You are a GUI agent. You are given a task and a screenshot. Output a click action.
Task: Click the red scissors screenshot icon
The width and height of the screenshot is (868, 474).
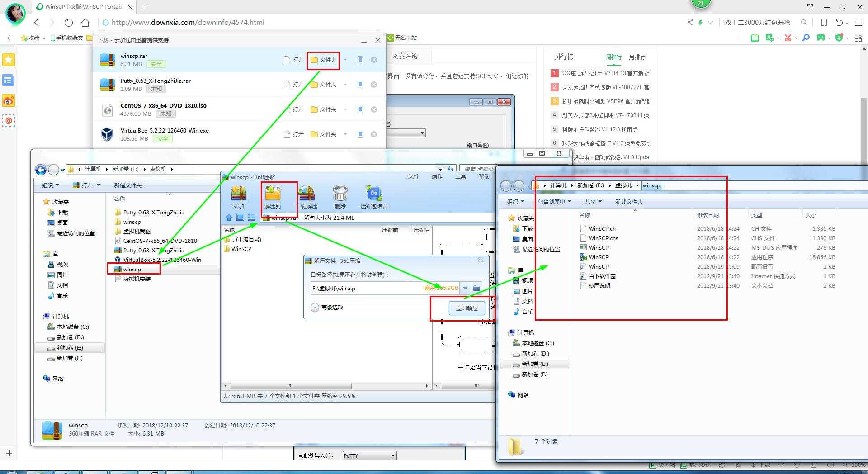(x=788, y=38)
